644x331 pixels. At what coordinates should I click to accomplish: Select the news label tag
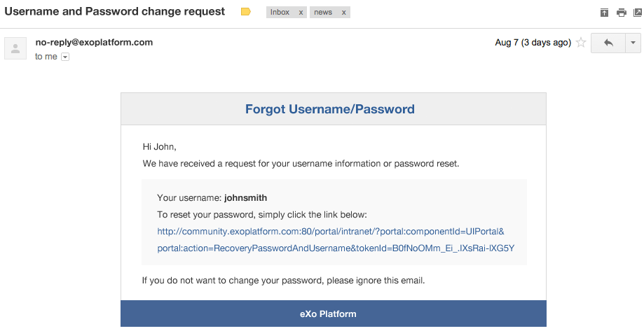click(323, 13)
